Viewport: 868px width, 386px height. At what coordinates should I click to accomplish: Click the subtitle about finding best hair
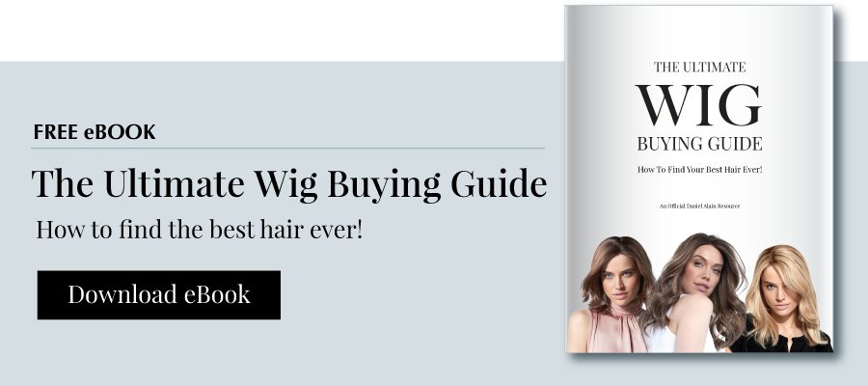coord(200,230)
